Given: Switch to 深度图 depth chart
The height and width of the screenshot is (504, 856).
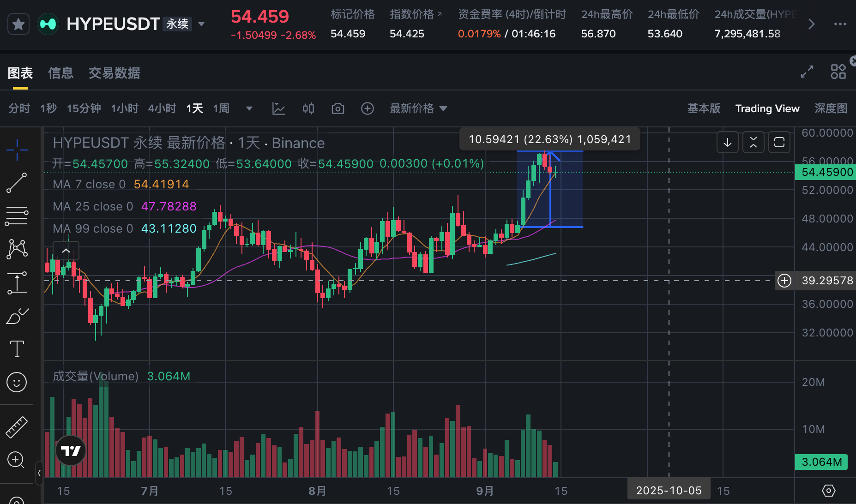Looking at the screenshot, I should 831,108.
